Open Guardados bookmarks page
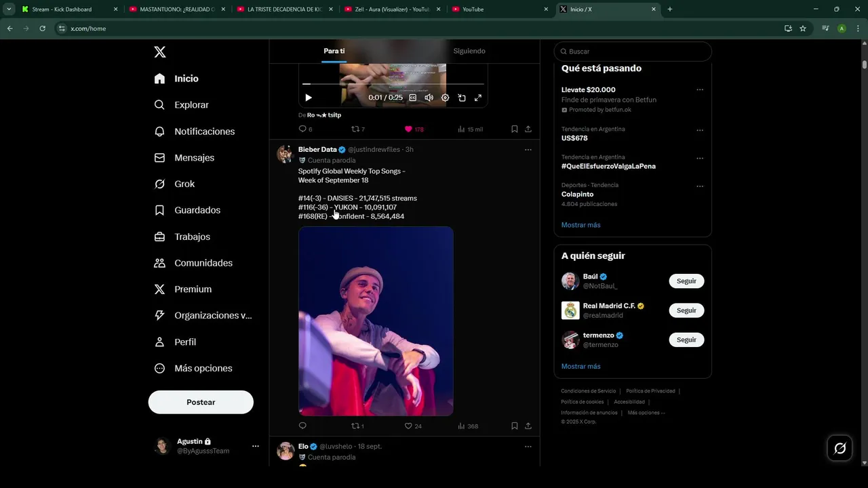Viewport: 868px width, 488px height. [x=187, y=210]
